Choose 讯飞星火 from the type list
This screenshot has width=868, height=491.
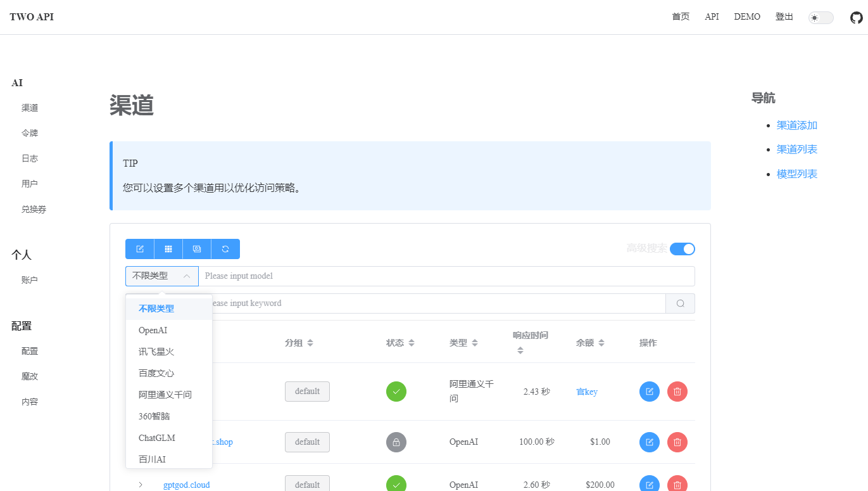tap(156, 352)
